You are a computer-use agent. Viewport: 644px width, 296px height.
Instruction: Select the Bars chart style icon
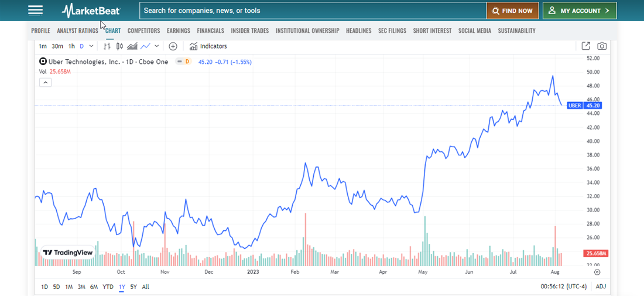tap(108, 46)
